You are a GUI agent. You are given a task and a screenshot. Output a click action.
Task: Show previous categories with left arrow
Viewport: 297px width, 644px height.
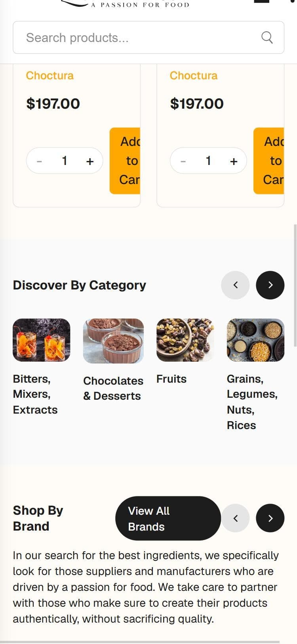[x=235, y=285]
